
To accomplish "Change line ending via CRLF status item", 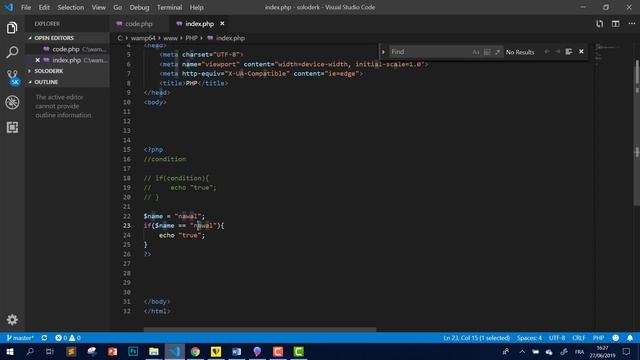I will pyautogui.click(x=578, y=338).
